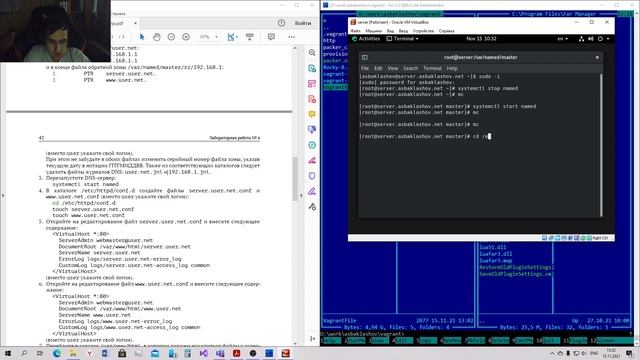Open the fit page options dropdown arrow
This screenshot has height=360, width=640.
point(237,37)
